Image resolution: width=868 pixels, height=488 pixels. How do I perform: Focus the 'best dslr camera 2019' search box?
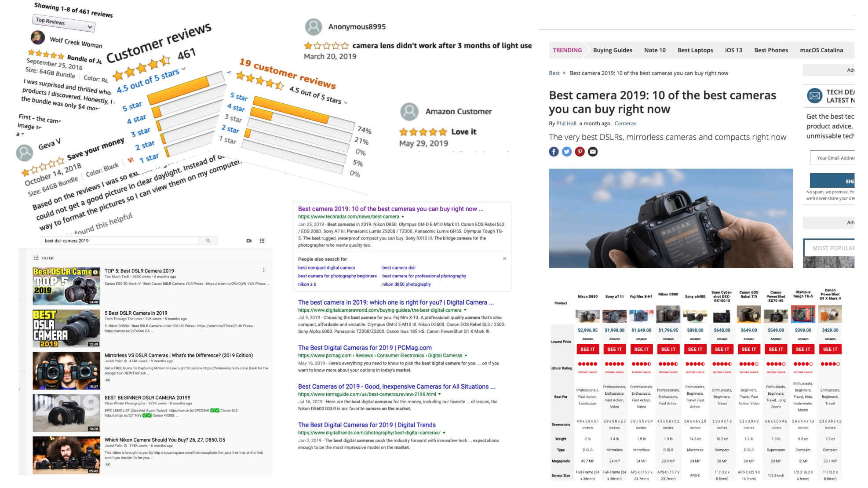pyautogui.click(x=121, y=241)
